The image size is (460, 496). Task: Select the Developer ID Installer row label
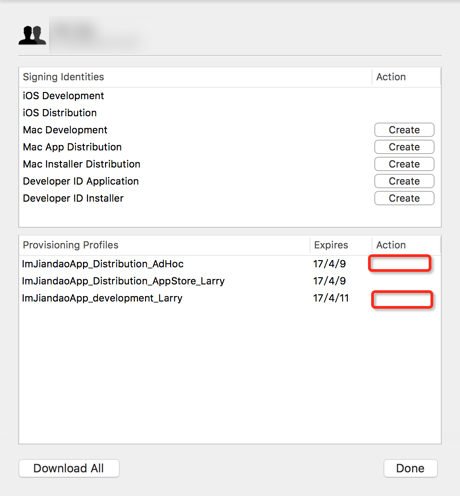coord(73,198)
